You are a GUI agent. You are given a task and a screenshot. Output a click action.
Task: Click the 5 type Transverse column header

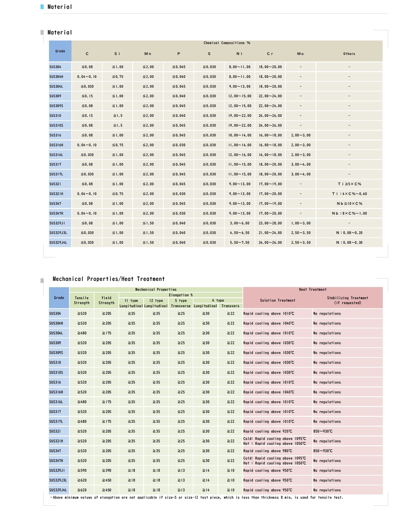pos(181,303)
